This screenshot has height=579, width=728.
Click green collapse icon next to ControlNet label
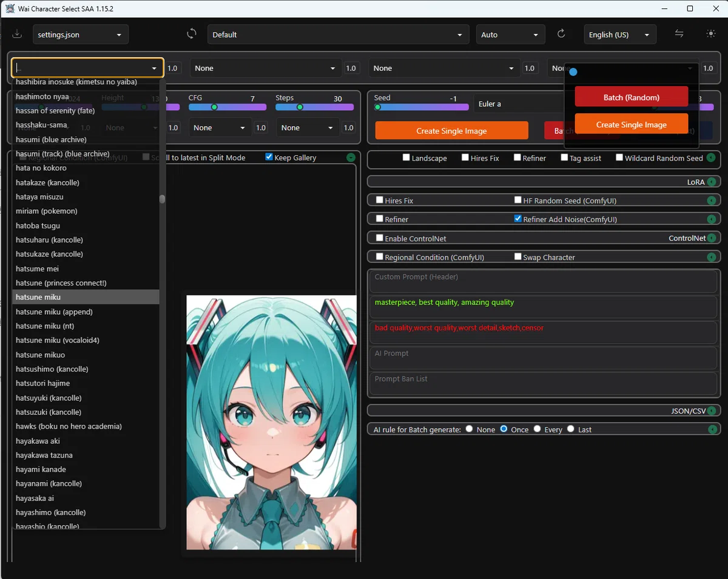(712, 238)
